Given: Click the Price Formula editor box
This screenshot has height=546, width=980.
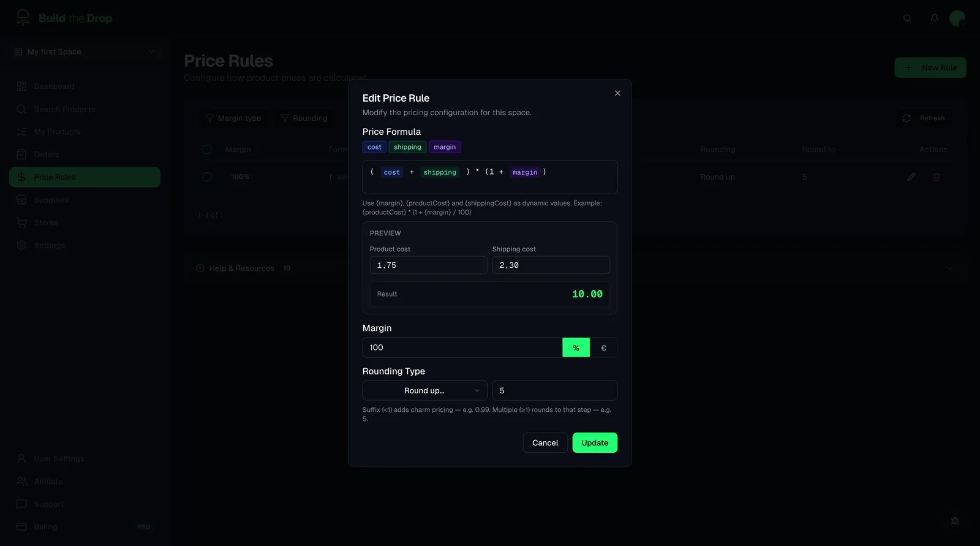Looking at the screenshot, I should tap(490, 177).
